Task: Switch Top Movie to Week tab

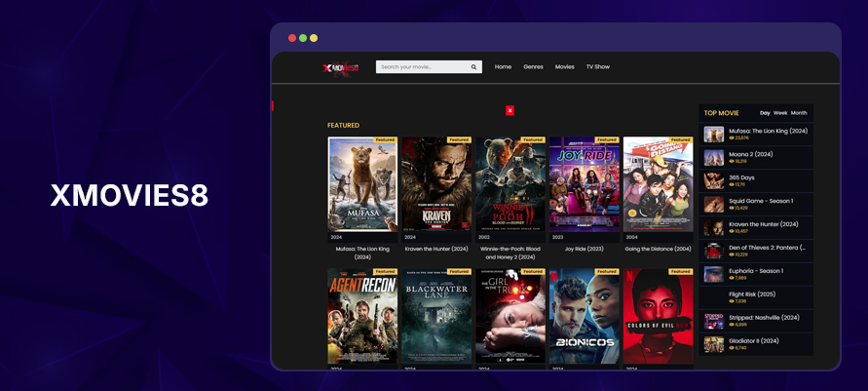Action: coord(780,113)
